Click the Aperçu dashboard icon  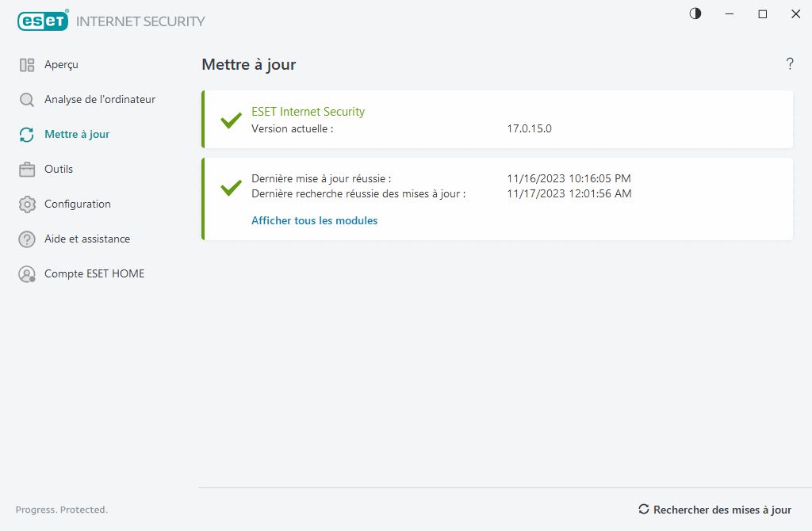[x=27, y=65]
